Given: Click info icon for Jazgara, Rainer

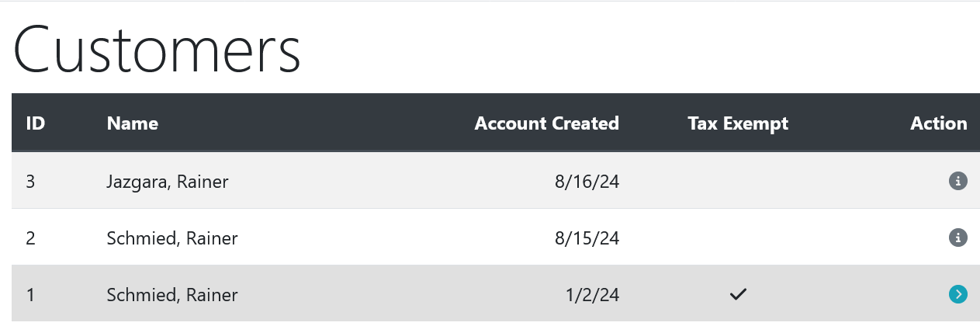Looking at the screenshot, I should (x=958, y=181).
